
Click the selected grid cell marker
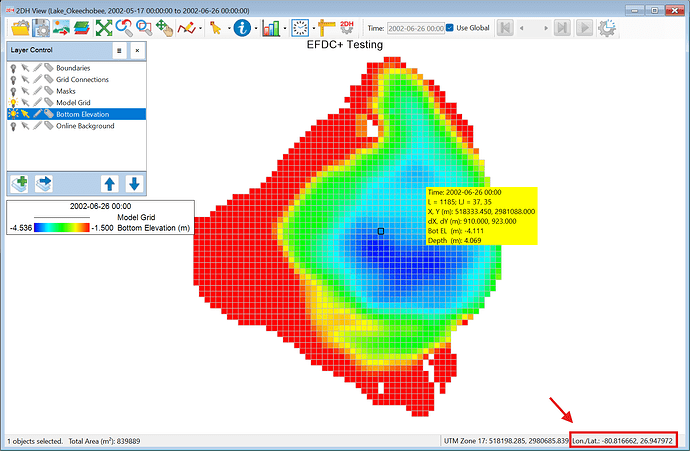tap(381, 231)
